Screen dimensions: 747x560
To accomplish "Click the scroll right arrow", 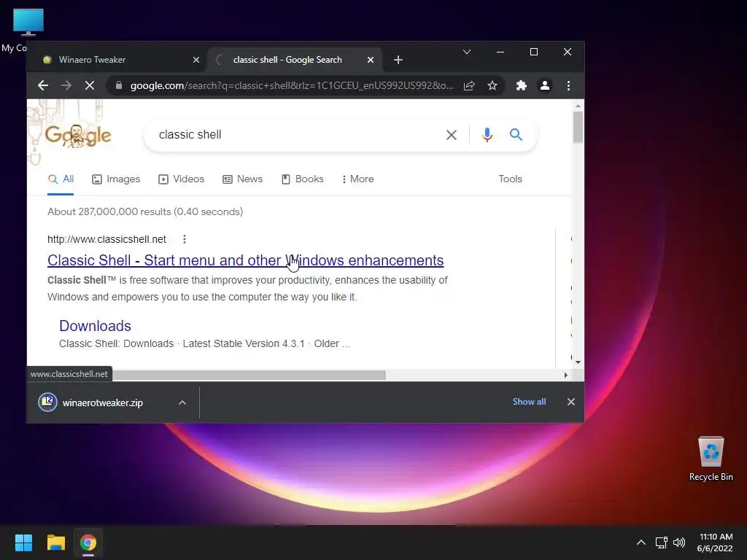I will click(565, 376).
